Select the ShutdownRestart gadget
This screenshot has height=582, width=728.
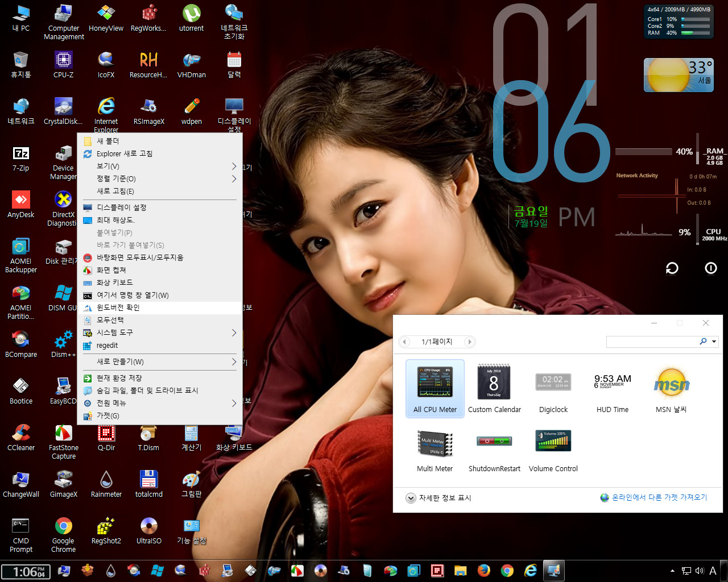point(494,449)
